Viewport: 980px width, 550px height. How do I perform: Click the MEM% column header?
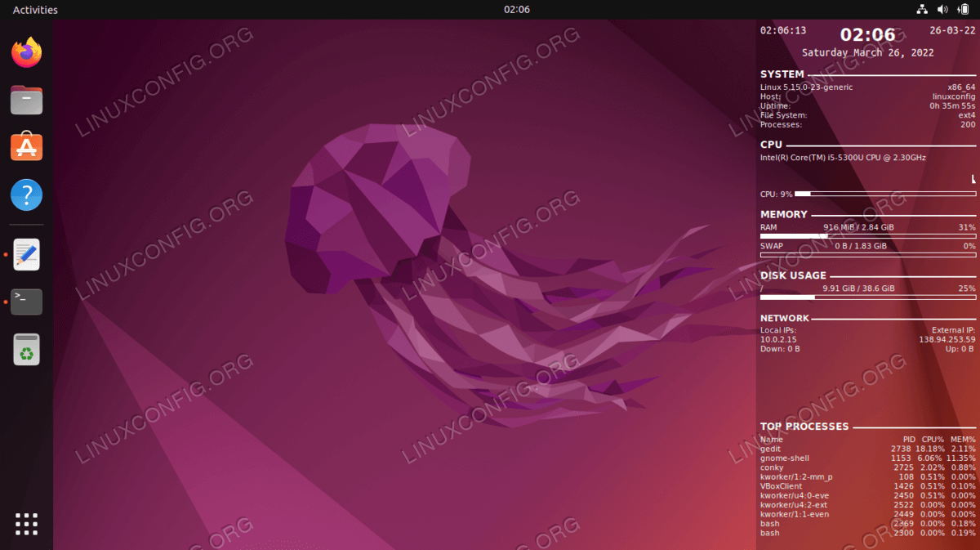[962, 440]
